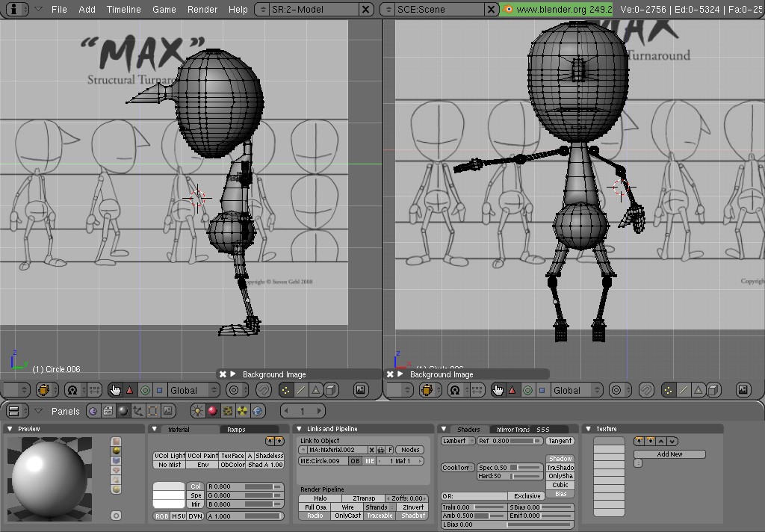
Task: Enable vertex select mode in left viewport
Action: 286,390
